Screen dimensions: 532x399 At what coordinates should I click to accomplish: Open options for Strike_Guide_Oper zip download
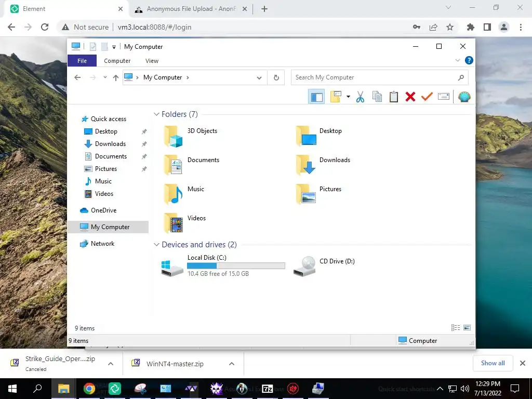pyautogui.click(x=111, y=364)
